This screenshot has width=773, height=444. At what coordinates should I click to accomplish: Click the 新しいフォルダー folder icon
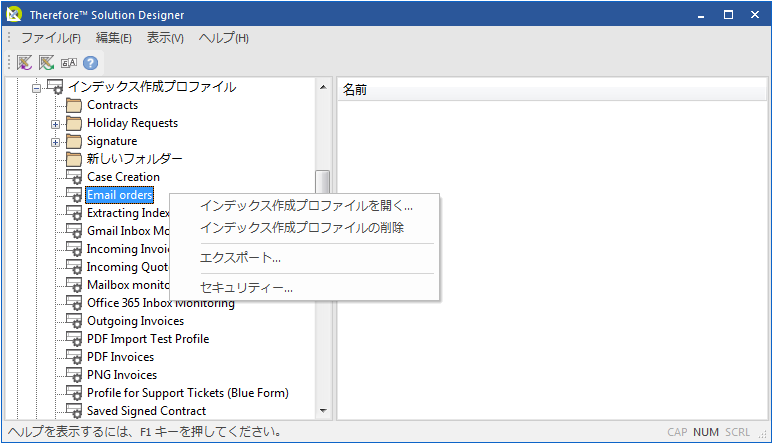coord(74,159)
